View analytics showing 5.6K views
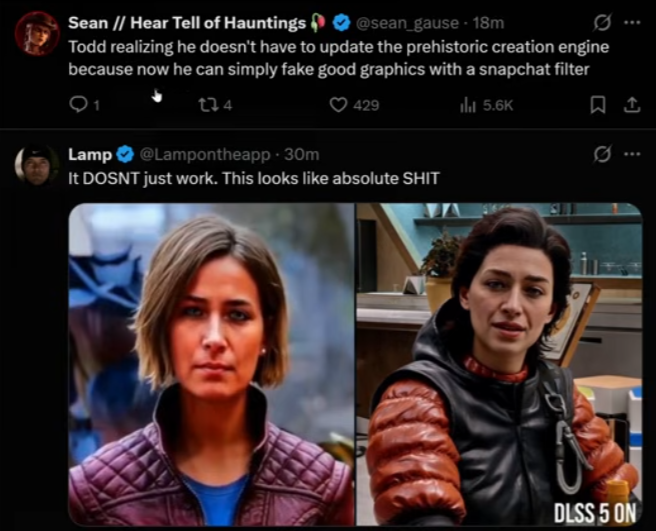The width and height of the screenshot is (656, 531). click(467, 105)
